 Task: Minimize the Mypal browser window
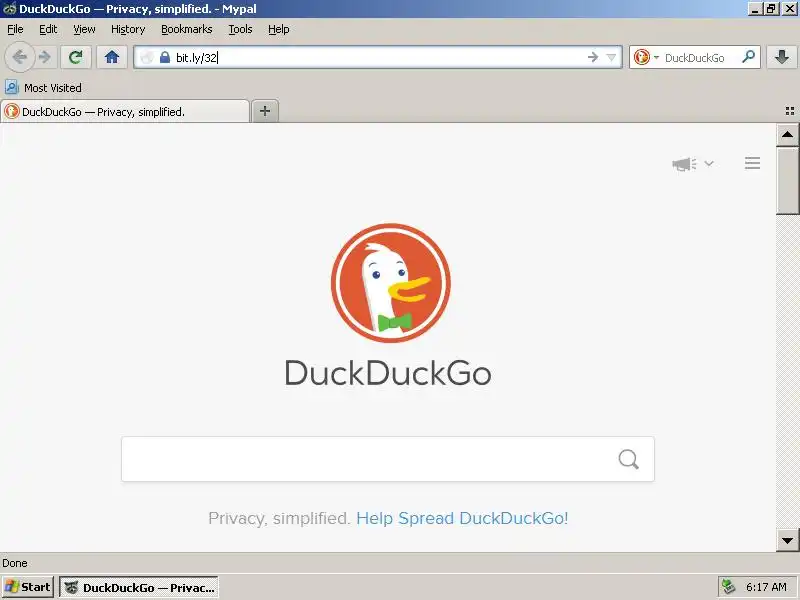click(755, 9)
